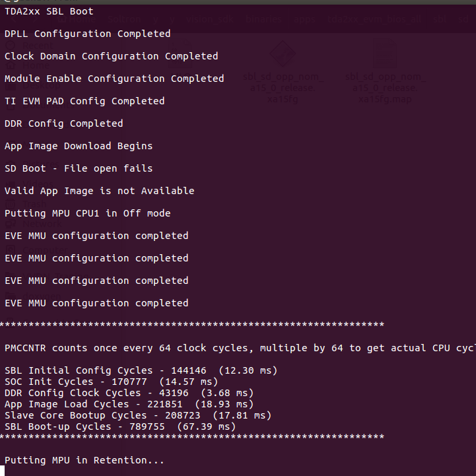The width and height of the screenshot is (476, 476).
Task: Click the "TDA2xx SBL Boot" line
Action: click(x=49, y=11)
